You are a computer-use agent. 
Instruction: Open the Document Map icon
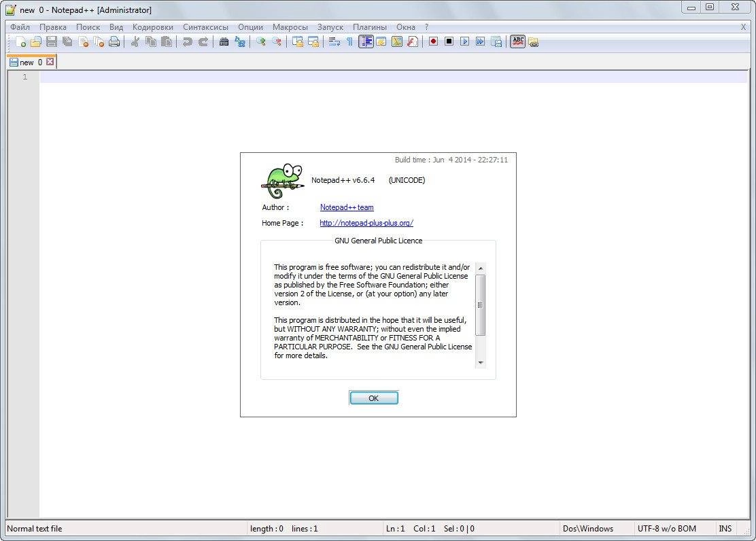[397, 42]
